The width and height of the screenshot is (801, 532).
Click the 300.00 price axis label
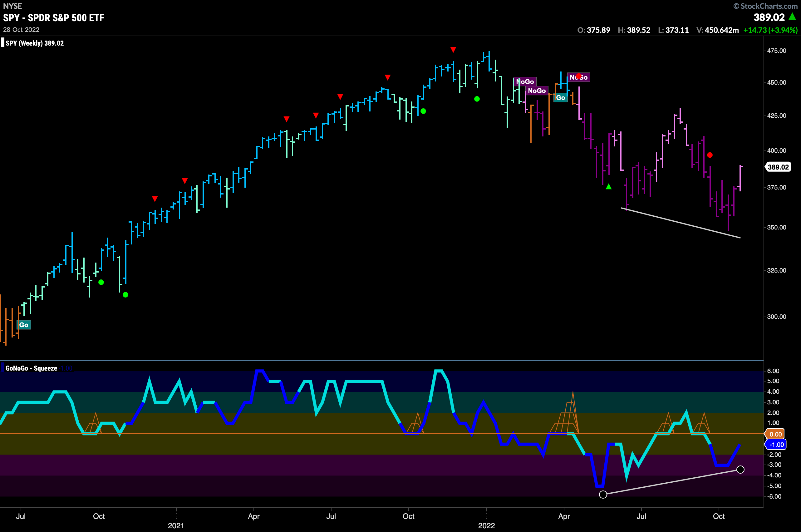(x=777, y=317)
